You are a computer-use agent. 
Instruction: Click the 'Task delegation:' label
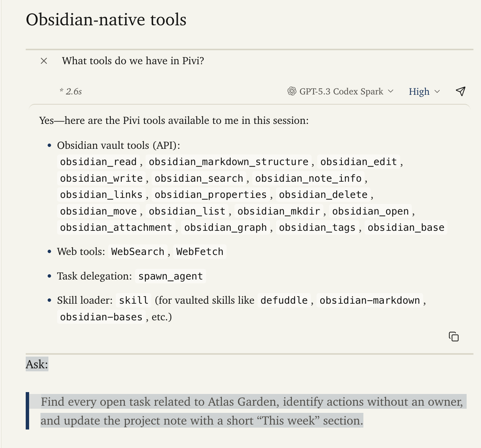[x=95, y=276]
